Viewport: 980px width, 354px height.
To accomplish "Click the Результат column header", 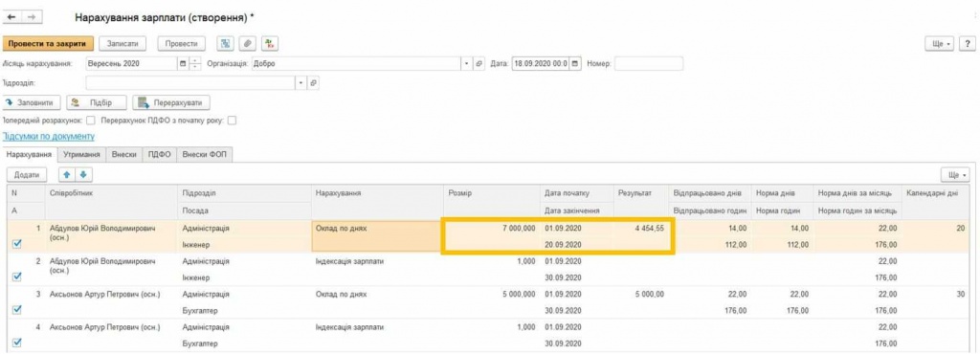I will [640, 193].
